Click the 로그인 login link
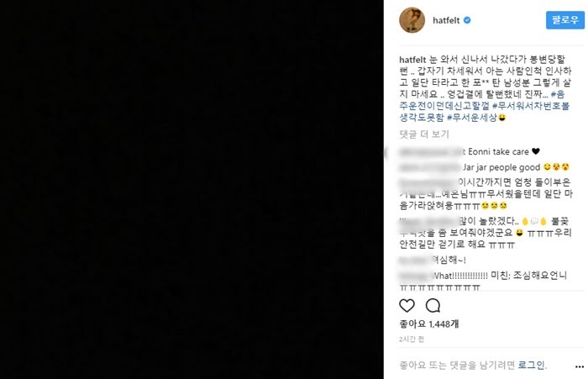 [x=532, y=365]
